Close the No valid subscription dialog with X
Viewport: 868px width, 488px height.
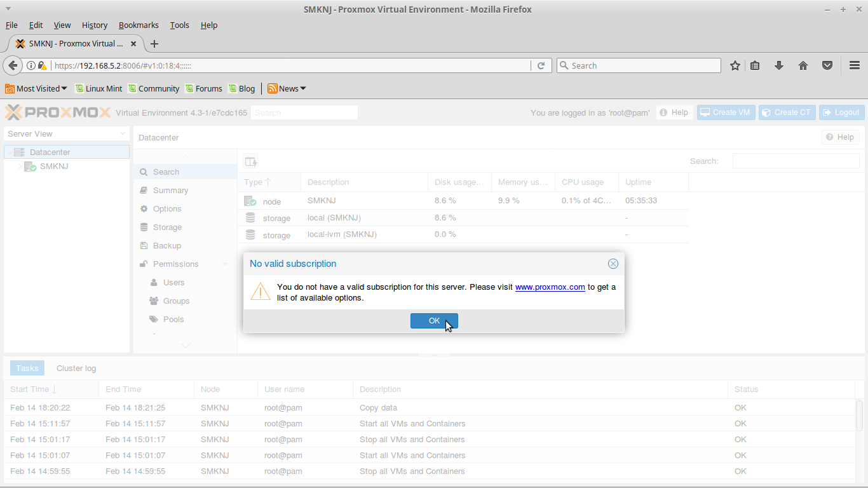pos(613,264)
